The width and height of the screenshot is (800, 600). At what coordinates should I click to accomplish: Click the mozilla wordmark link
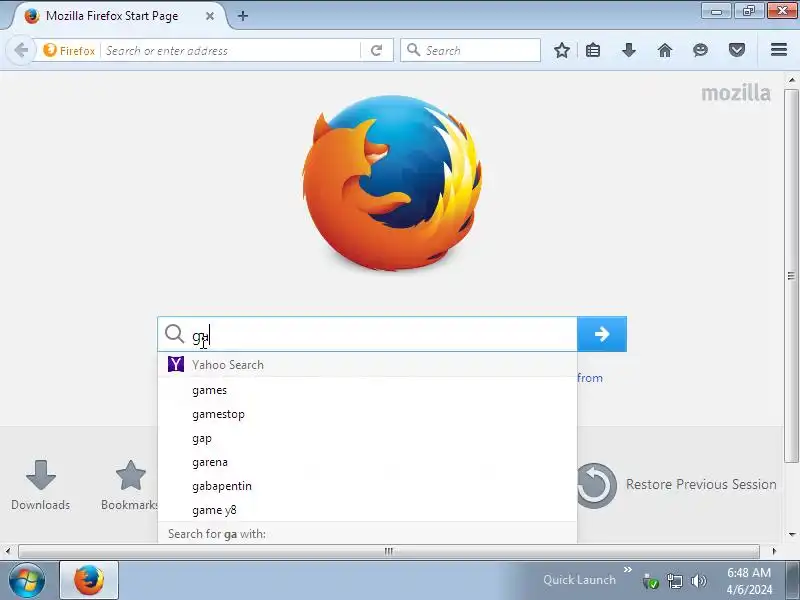(736, 93)
